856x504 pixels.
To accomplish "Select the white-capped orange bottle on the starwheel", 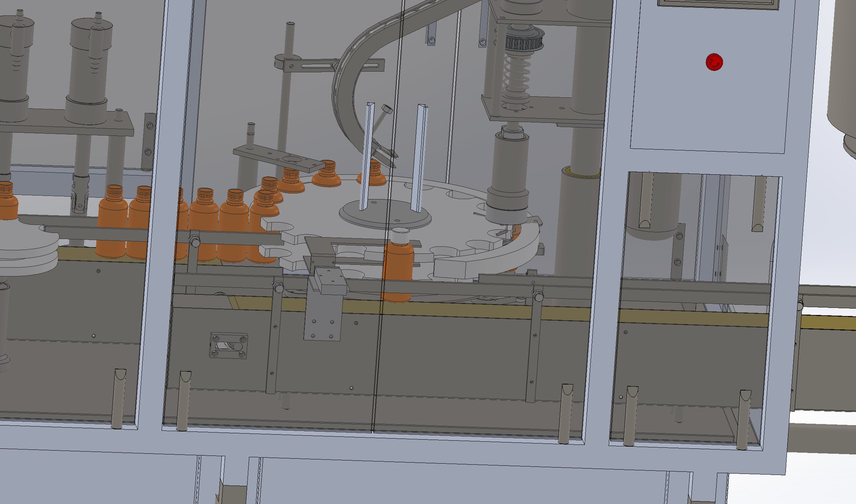I will tap(398, 265).
